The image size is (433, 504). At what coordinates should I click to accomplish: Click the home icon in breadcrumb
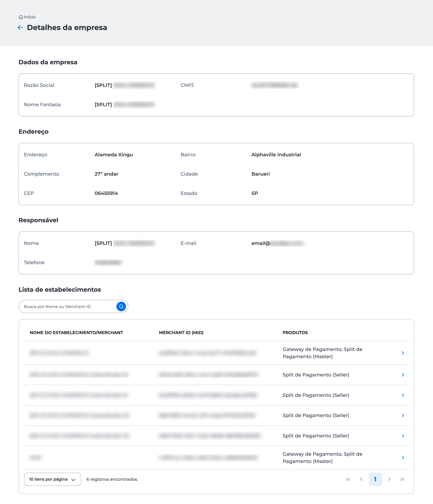point(21,17)
